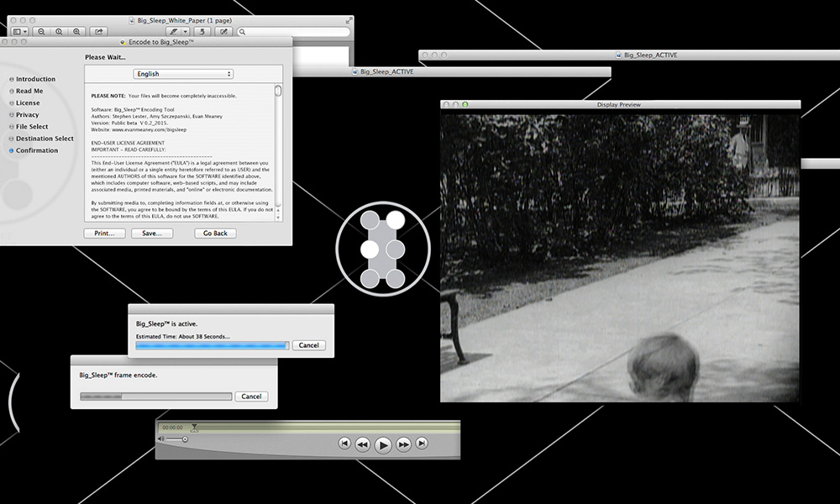840x504 pixels.
Task: Zoom to actual size in White Paper window
Action: [59, 32]
